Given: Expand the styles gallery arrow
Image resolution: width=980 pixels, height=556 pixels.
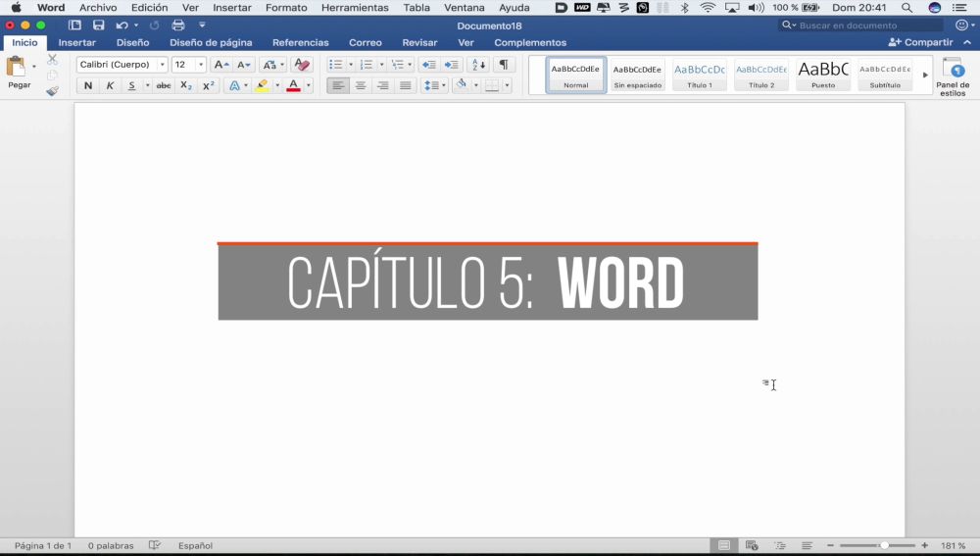Looking at the screenshot, I should (x=926, y=76).
